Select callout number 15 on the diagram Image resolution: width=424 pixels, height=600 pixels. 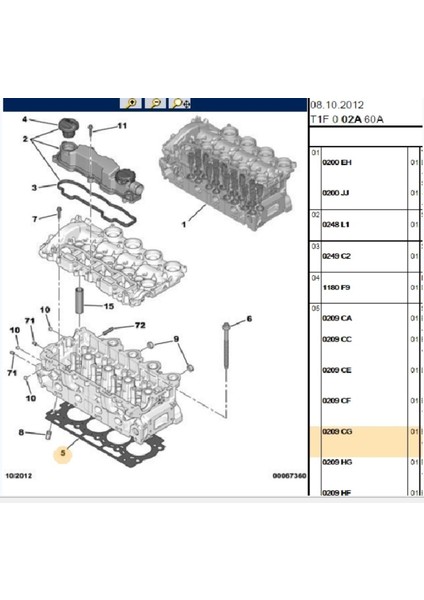[x=109, y=306]
